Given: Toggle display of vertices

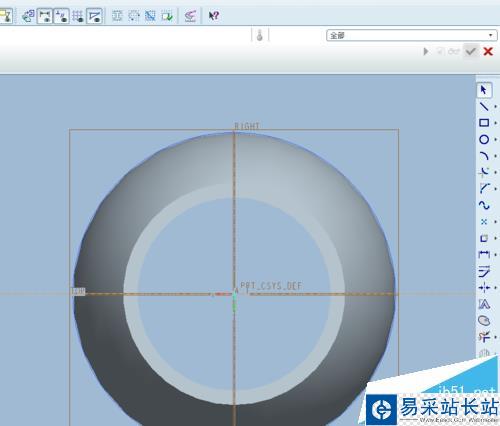Looking at the screenshot, I should 95,16.
